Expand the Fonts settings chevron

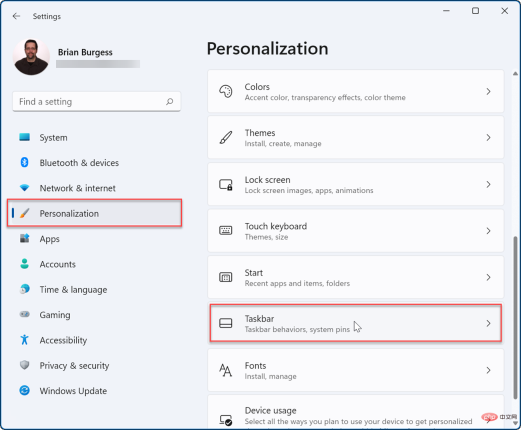[x=488, y=370]
